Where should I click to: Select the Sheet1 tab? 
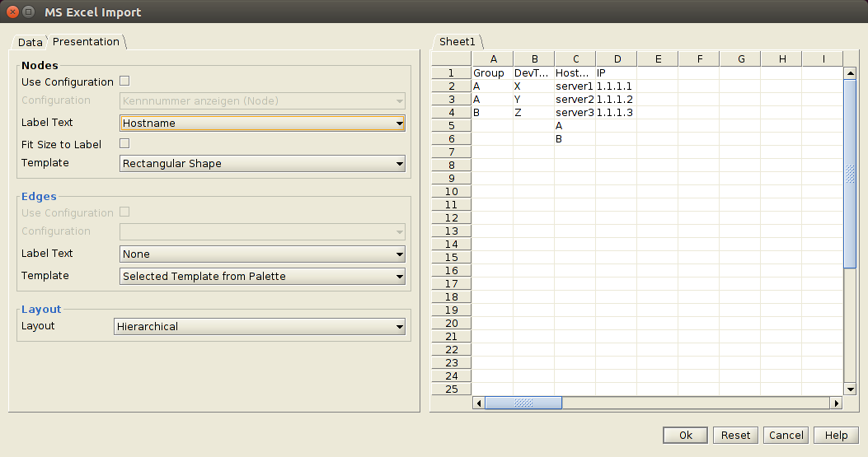[457, 42]
